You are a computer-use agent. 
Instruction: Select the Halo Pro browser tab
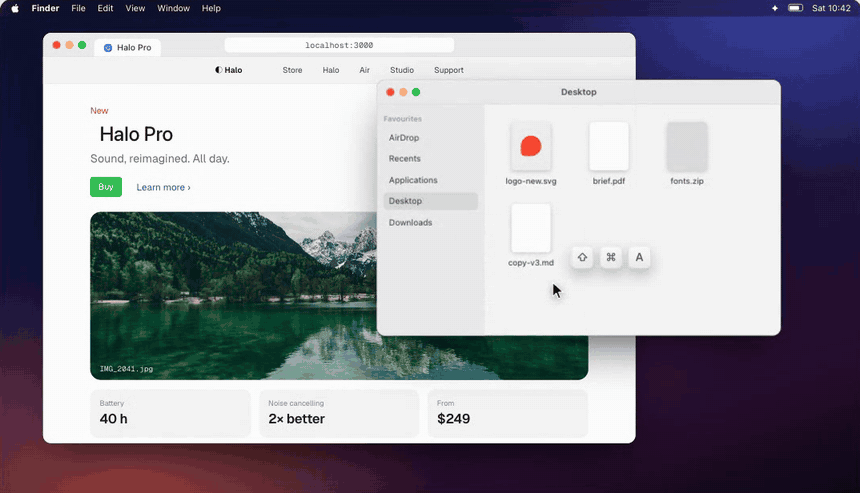pos(127,48)
